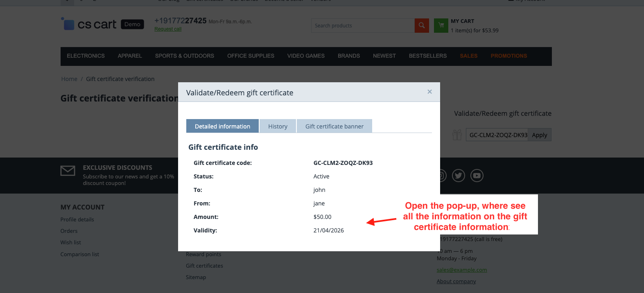
Task: Open the Electronics menu
Action: (x=86, y=56)
